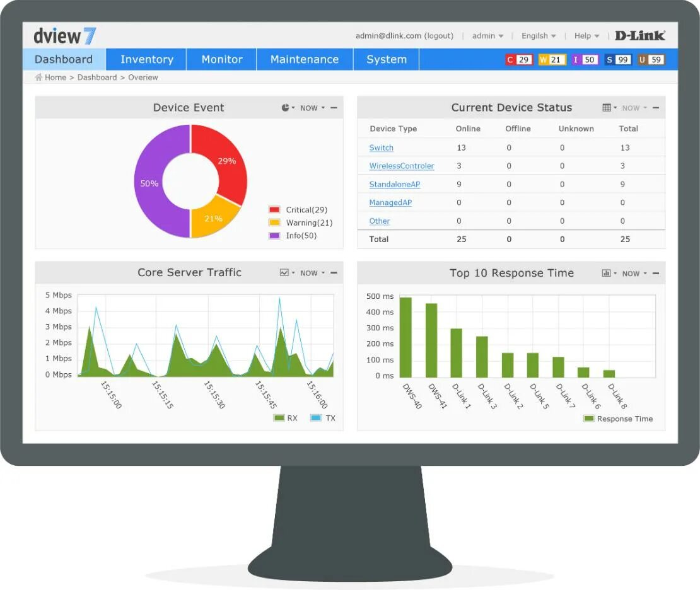The image size is (700, 590).
Task: Click admin@dlink.com account text
Action: (x=388, y=36)
